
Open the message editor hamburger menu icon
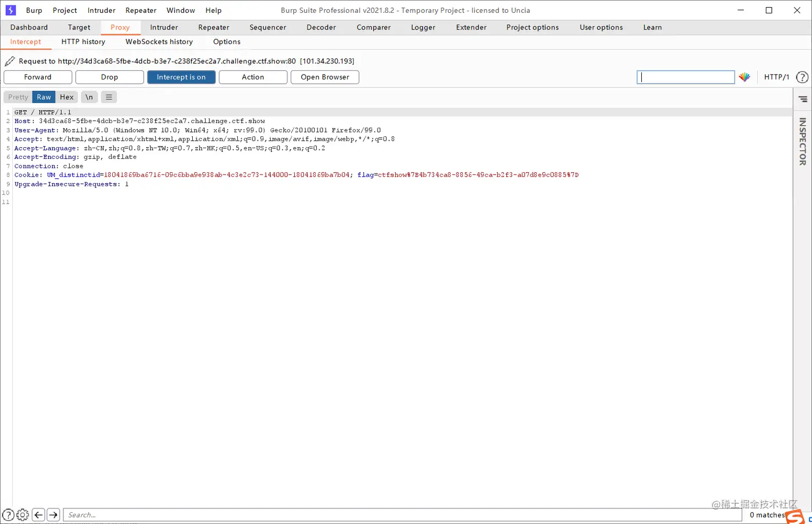pos(109,97)
